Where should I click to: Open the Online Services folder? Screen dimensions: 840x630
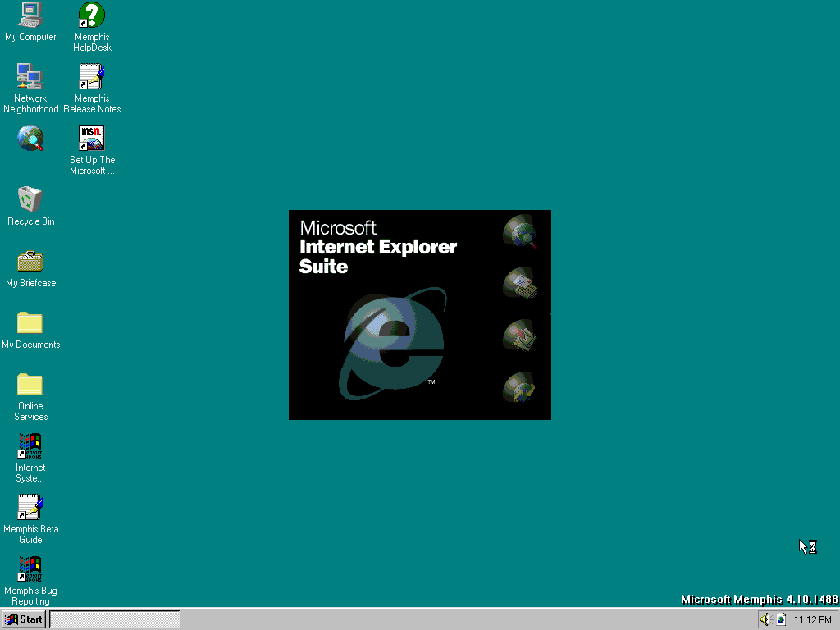[x=30, y=385]
